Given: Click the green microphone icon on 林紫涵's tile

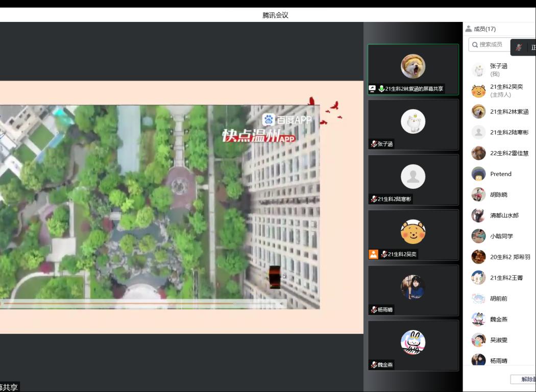Looking at the screenshot, I should pos(381,89).
